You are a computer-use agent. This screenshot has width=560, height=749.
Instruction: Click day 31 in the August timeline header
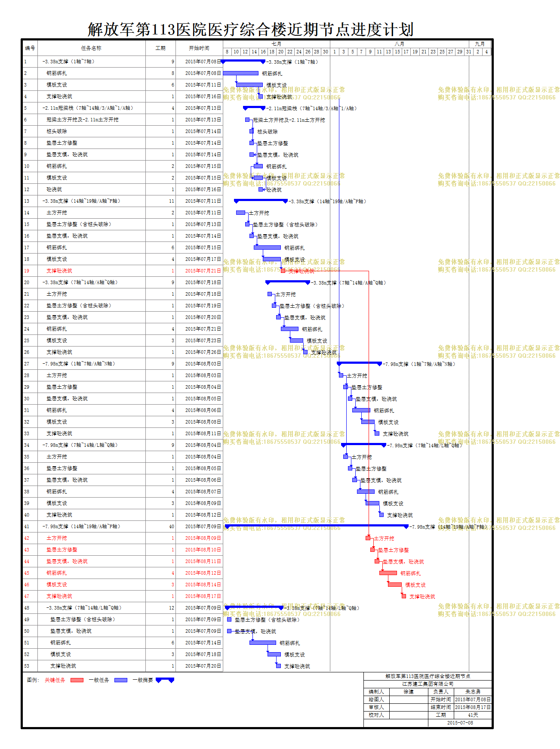(x=469, y=52)
